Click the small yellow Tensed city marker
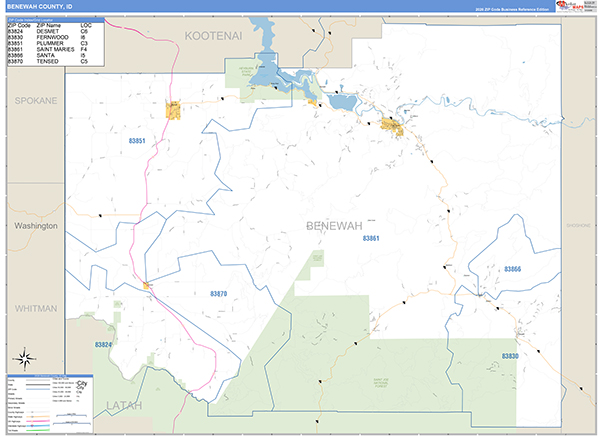This screenshot has height=436, width=600. tap(146, 286)
